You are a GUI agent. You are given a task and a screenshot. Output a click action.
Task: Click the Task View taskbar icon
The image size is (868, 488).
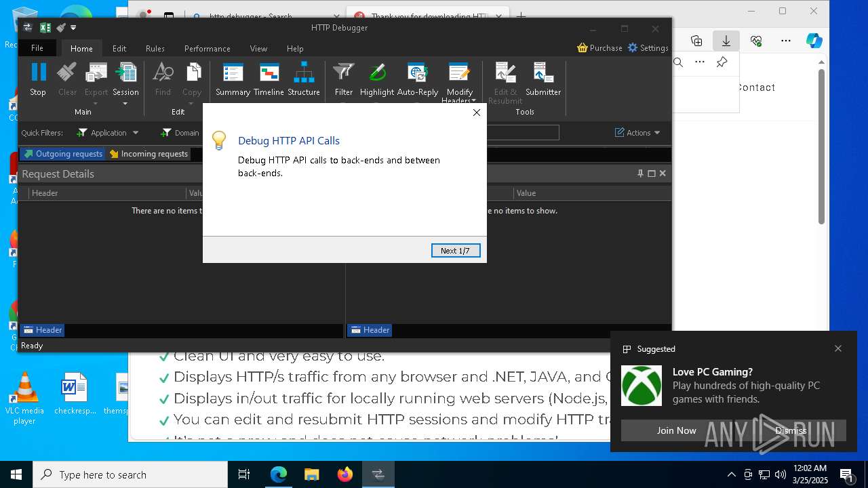coord(244,474)
